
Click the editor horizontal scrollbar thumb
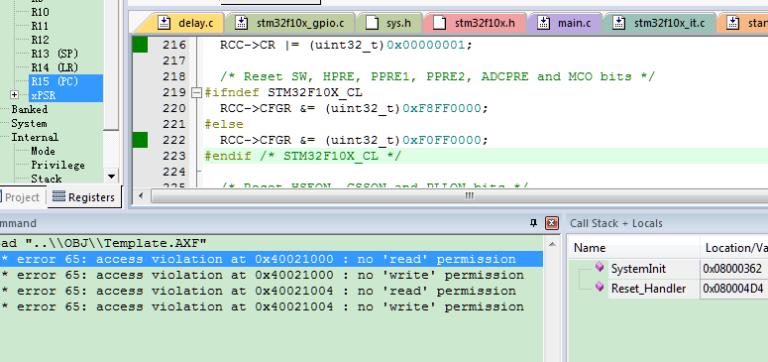[469, 196]
